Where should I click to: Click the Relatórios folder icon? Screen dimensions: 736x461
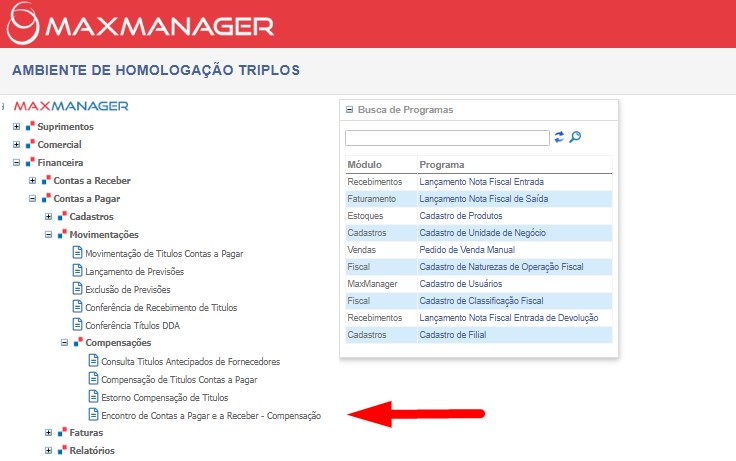point(62,450)
